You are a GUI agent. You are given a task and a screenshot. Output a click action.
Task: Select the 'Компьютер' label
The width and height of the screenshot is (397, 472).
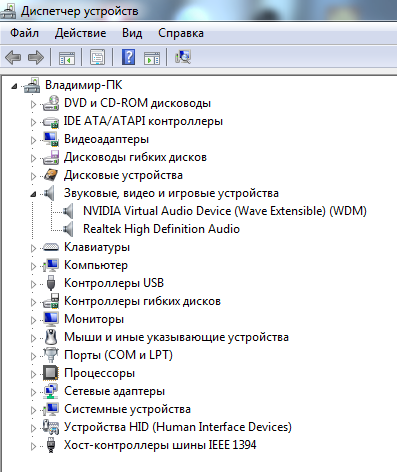coord(96,265)
